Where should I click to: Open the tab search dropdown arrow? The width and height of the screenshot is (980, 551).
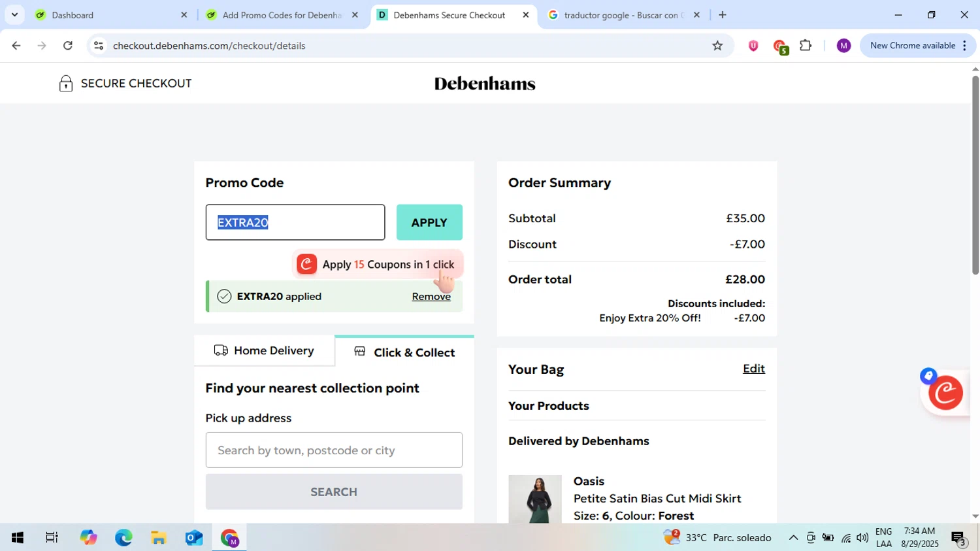tap(14, 14)
